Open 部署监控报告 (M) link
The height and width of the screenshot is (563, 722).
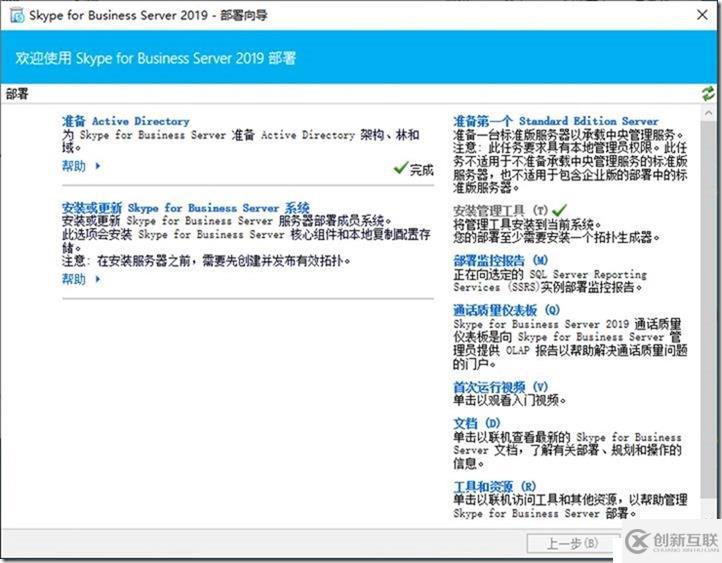(x=501, y=261)
